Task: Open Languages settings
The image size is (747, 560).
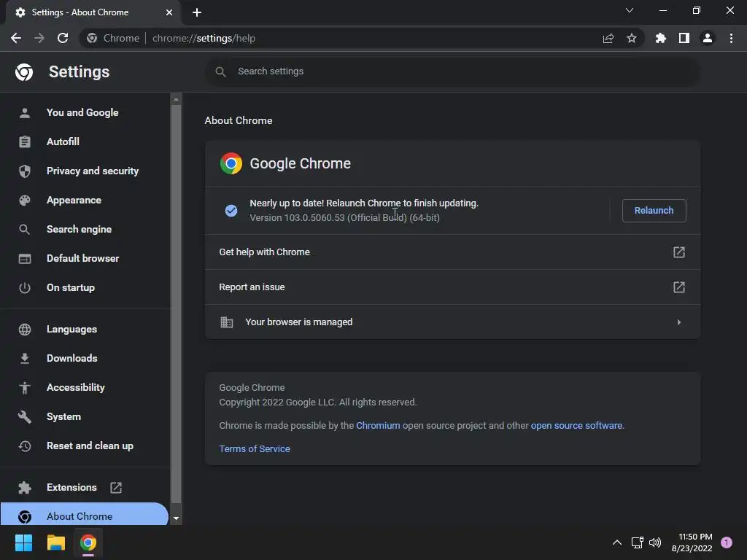Action: coord(85,329)
